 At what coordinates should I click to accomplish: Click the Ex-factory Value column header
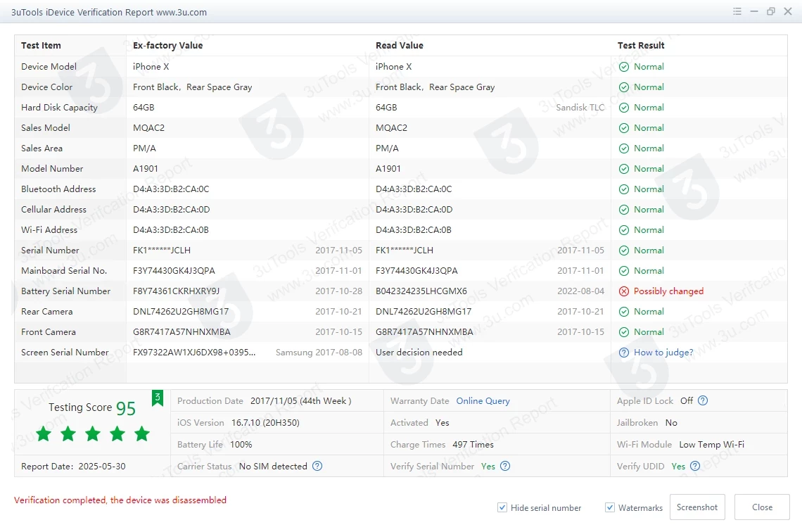pos(167,46)
